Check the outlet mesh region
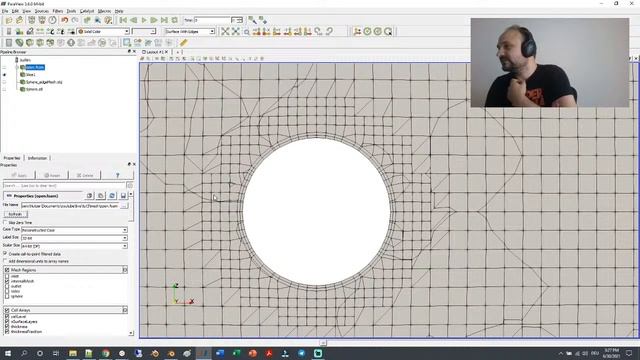 [7, 286]
